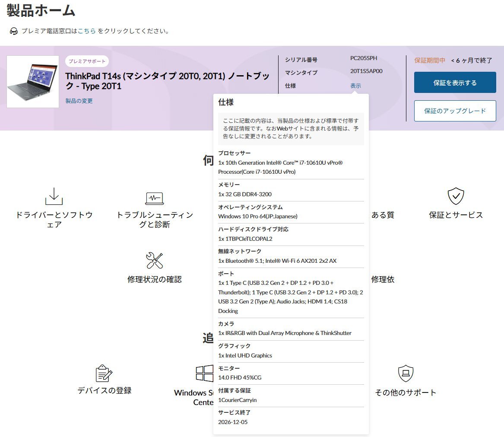
Task: Click the サービス終了 label
Action: pyautogui.click(x=235, y=412)
